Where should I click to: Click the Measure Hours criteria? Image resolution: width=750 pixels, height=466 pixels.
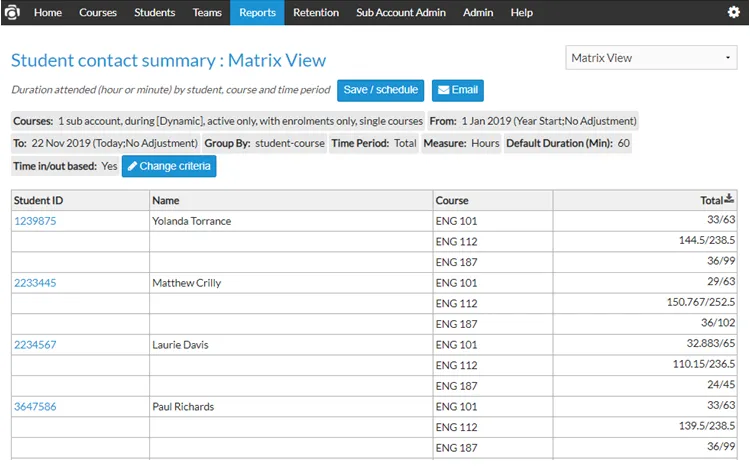[x=461, y=143]
